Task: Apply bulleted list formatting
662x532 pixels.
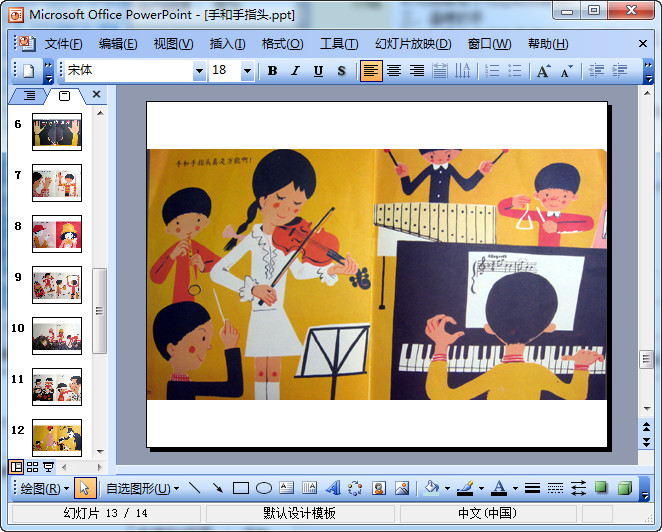Action: pyautogui.click(x=515, y=71)
